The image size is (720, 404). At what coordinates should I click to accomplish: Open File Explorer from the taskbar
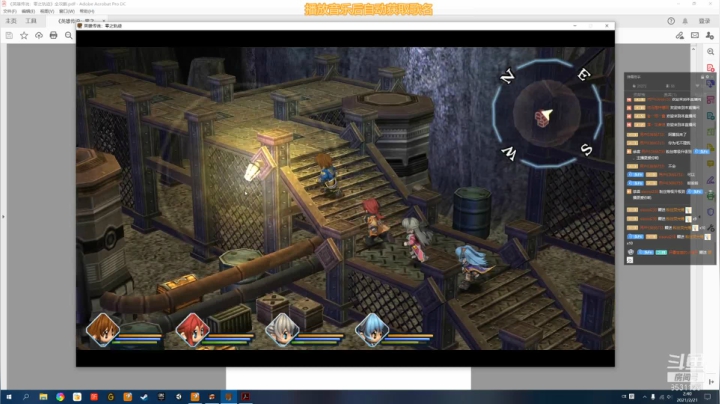click(x=43, y=397)
